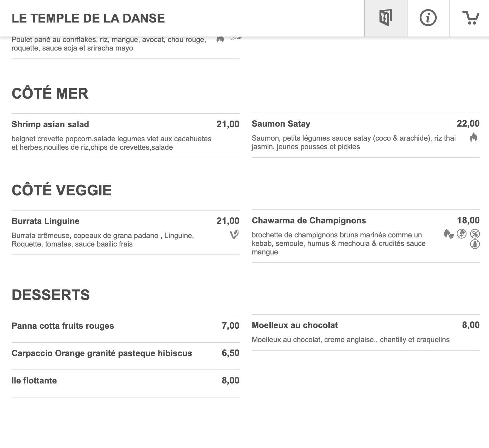Click the peanut-free icon on Chawarma de Champignons
The image size is (489, 448).
click(x=475, y=234)
